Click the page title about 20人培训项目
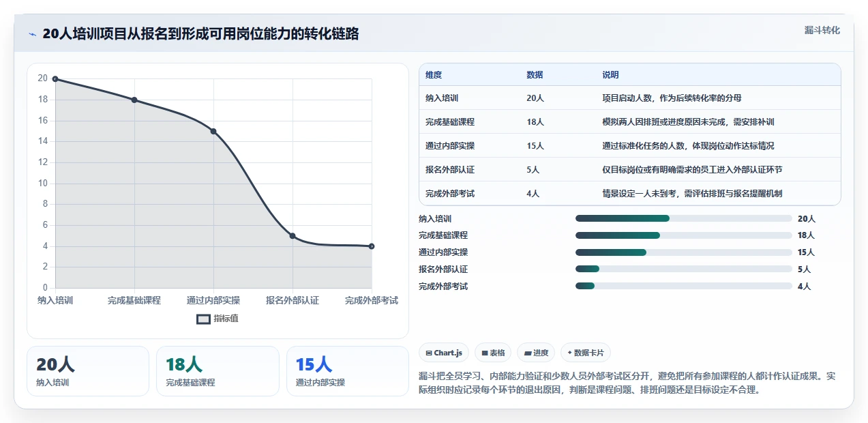868x423 pixels. [200, 34]
